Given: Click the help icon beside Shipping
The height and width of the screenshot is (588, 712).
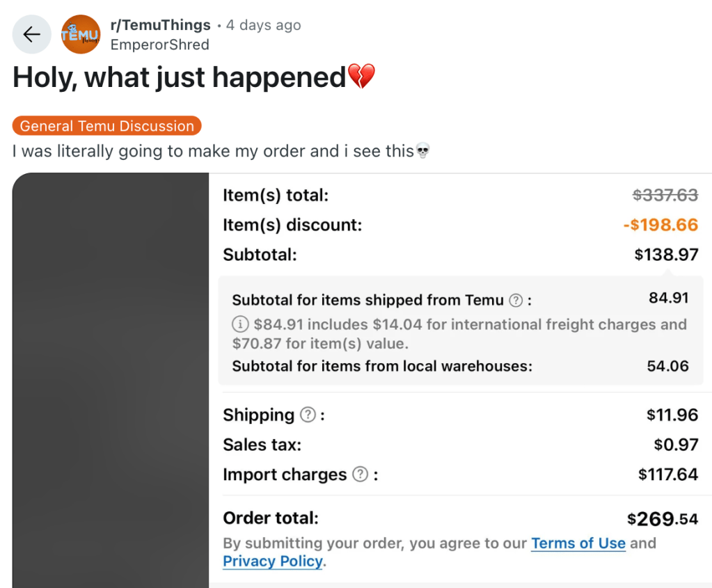Looking at the screenshot, I should tap(308, 415).
